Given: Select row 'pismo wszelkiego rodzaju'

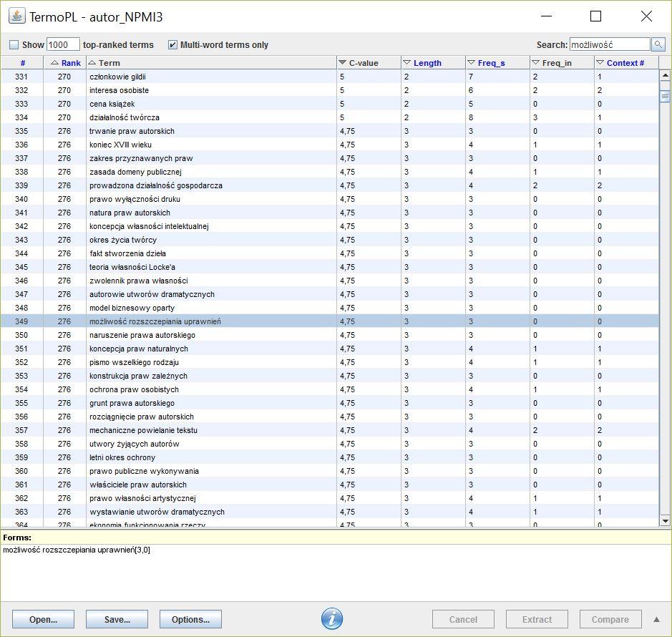Looking at the screenshot, I should 330,362.
